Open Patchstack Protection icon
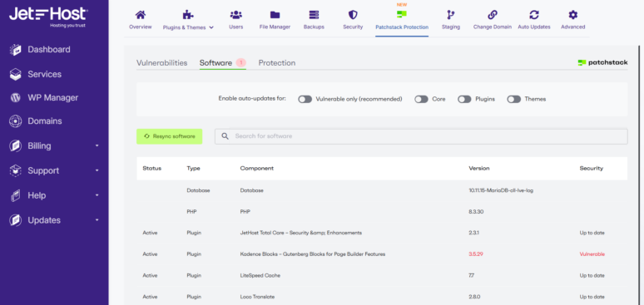Image resolution: width=644 pixels, height=305 pixels. pyautogui.click(x=402, y=14)
